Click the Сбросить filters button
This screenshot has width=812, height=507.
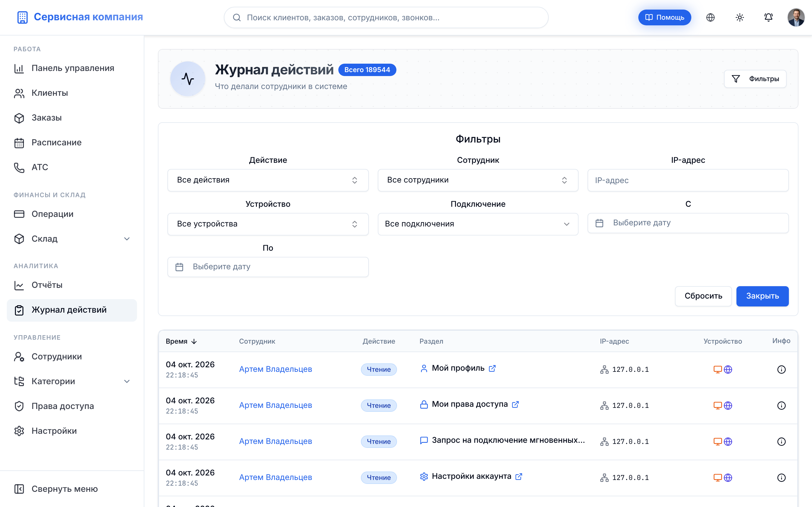click(x=703, y=296)
